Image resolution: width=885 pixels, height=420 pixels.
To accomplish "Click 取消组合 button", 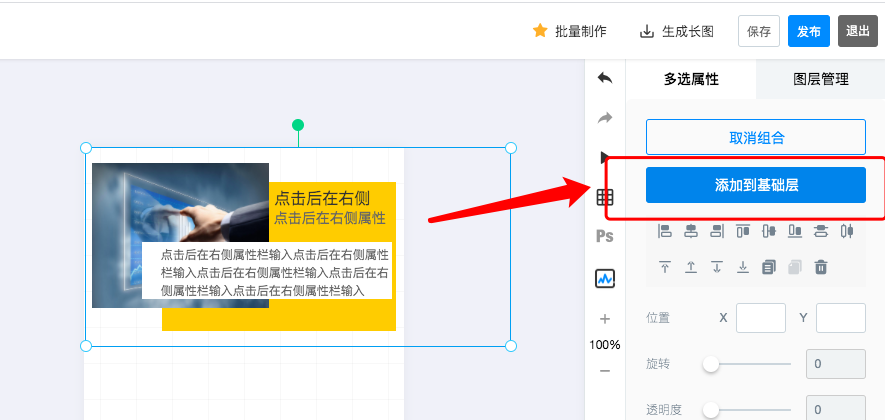I will [x=755, y=138].
